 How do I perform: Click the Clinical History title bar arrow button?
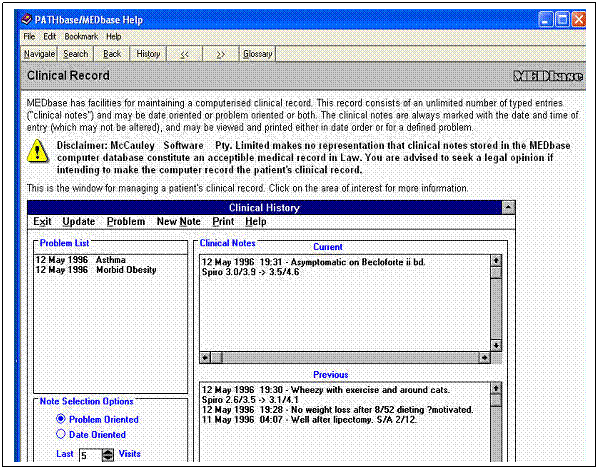coord(508,207)
